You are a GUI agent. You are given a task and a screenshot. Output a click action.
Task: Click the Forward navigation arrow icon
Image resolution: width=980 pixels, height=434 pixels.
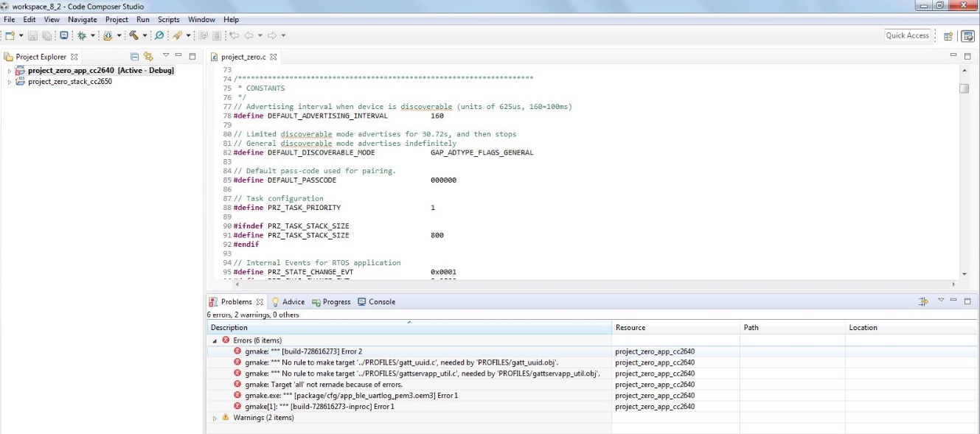pyautogui.click(x=271, y=35)
